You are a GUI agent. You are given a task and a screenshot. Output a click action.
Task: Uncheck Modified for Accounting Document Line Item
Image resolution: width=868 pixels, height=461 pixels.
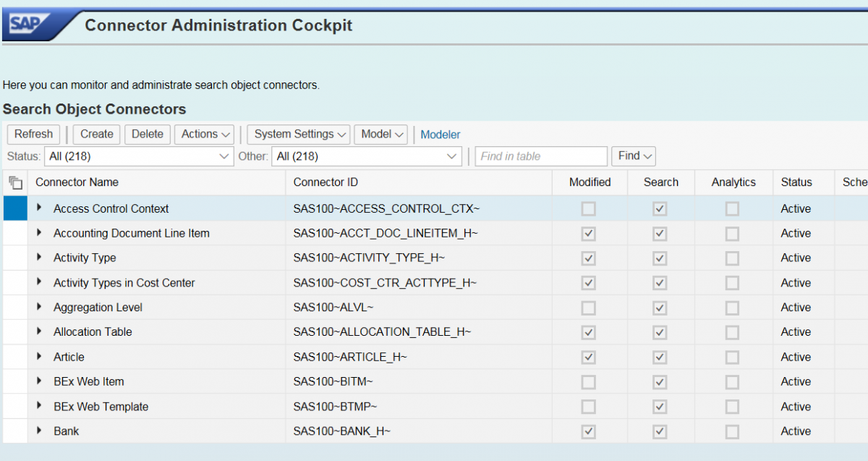588,233
